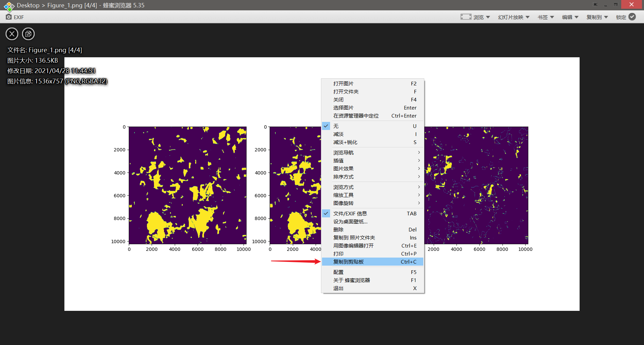Open the 幻灯片放映 dropdown

514,17
